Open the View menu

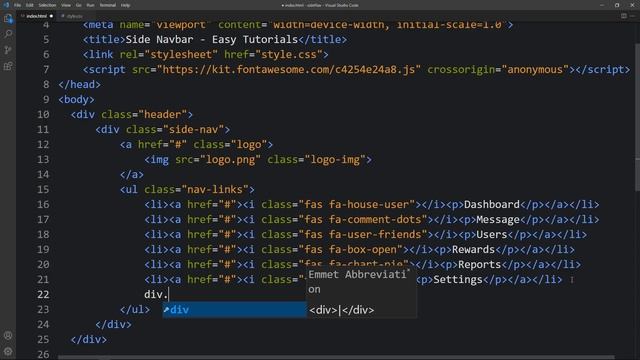[66, 5]
